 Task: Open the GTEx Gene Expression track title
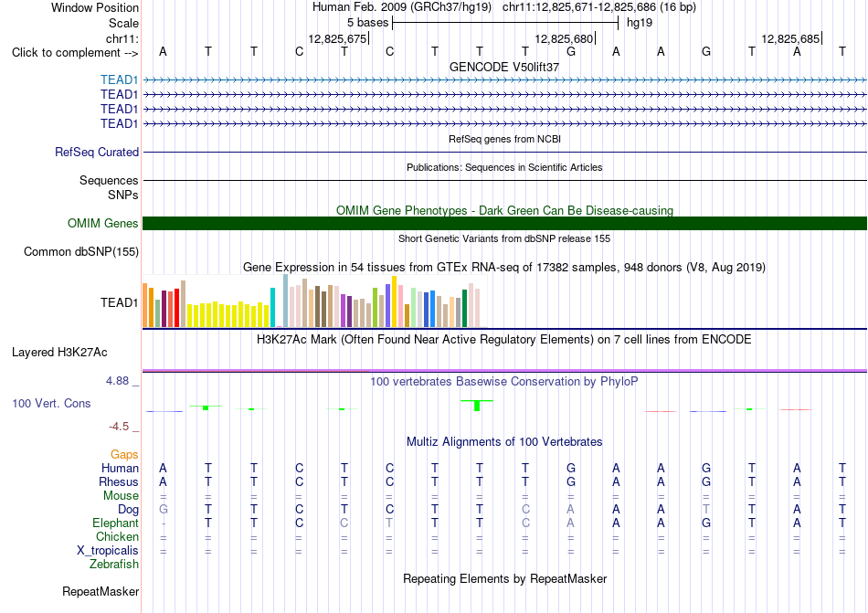504,268
